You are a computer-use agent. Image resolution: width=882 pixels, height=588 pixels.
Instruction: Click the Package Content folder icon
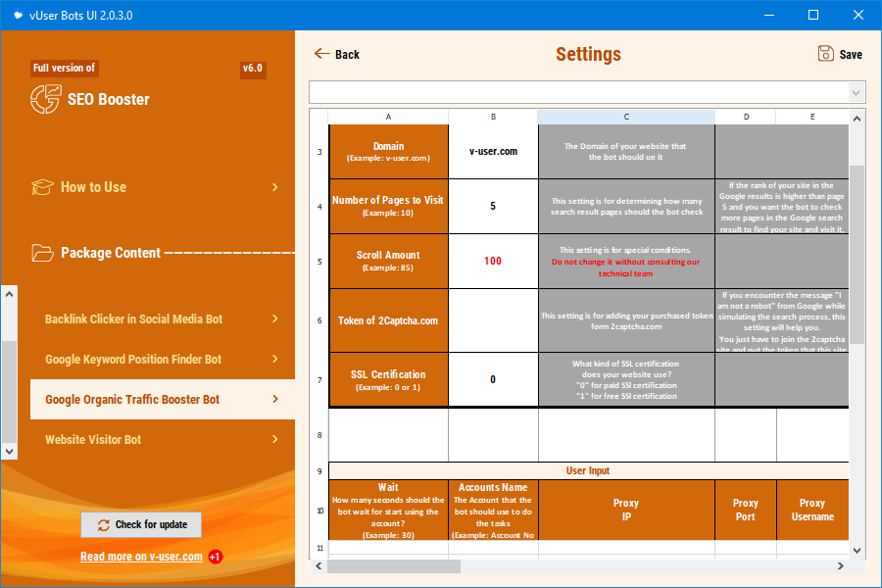(x=43, y=253)
